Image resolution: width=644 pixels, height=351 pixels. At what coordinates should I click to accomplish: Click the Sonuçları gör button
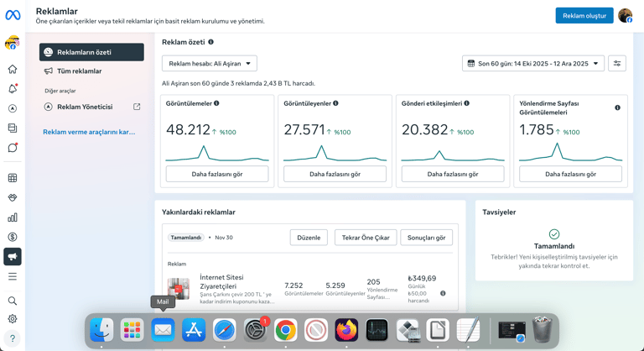(426, 238)
